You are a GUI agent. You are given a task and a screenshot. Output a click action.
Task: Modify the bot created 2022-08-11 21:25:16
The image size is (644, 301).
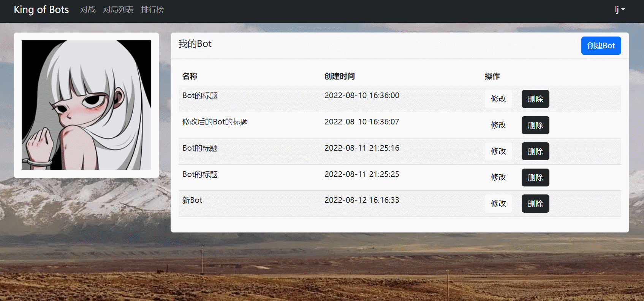tap(498, 151)
